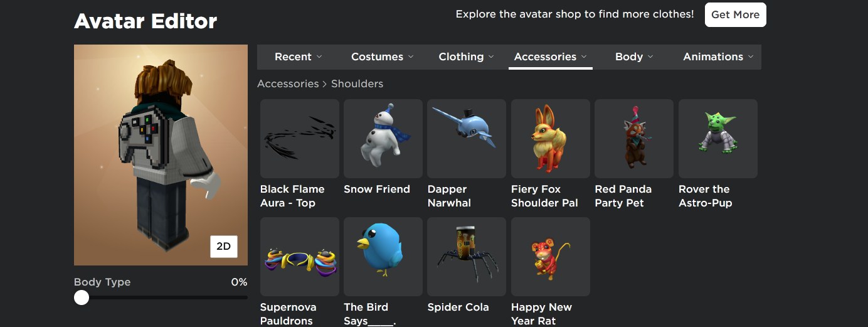
Task: Open the Body tab menu
Action: coord(634,56)
